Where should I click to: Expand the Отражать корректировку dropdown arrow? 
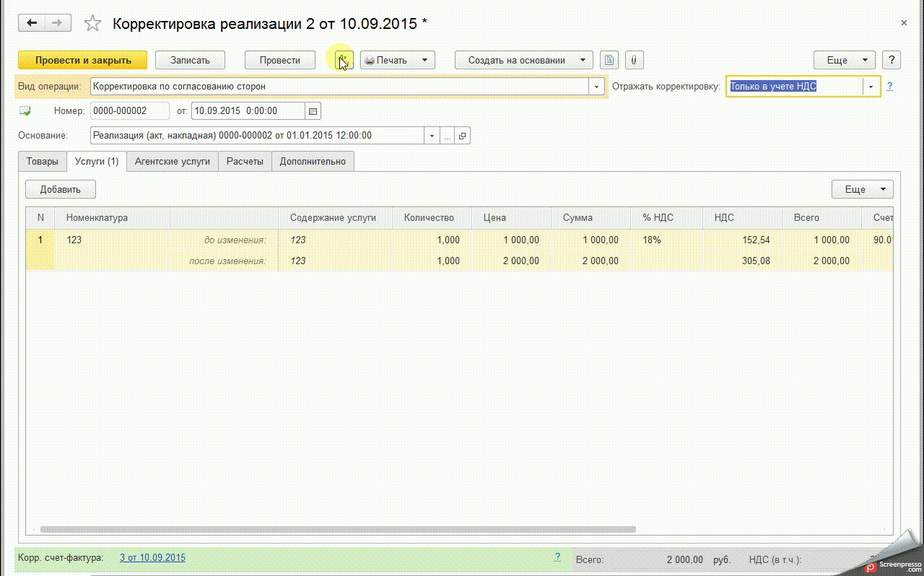(x=871, y=87)
